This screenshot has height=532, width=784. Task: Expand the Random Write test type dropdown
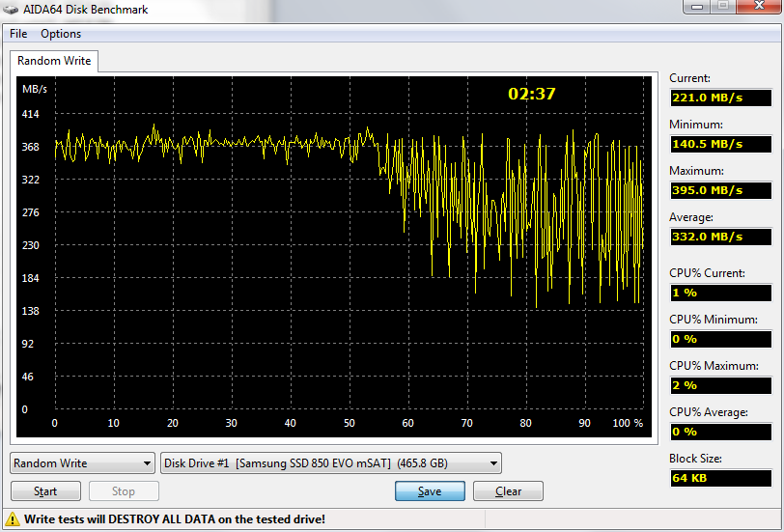point(82,463)
